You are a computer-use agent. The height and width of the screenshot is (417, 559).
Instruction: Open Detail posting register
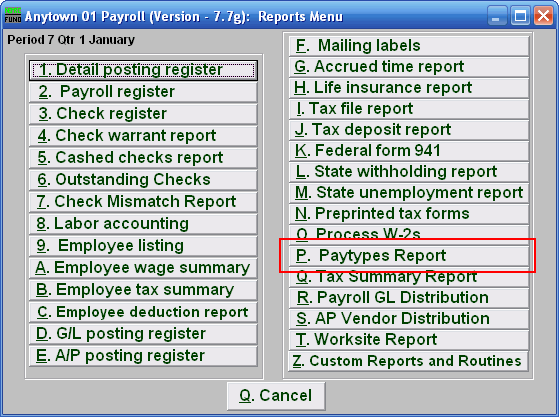(x=143, y=70)
